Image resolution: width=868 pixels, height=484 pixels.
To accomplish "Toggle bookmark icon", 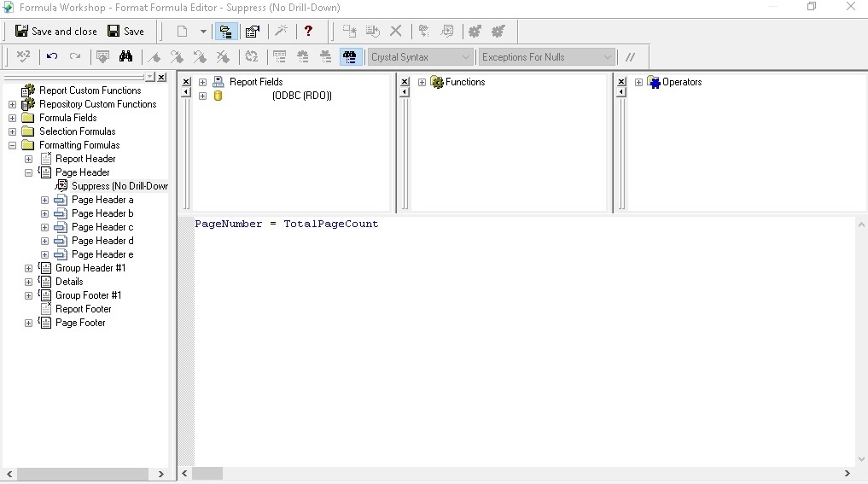I will pyautogui.click(x=154, y=56).
